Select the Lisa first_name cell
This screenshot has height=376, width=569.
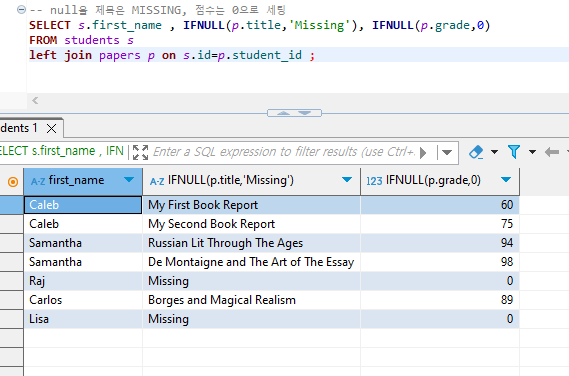(83, 319)
